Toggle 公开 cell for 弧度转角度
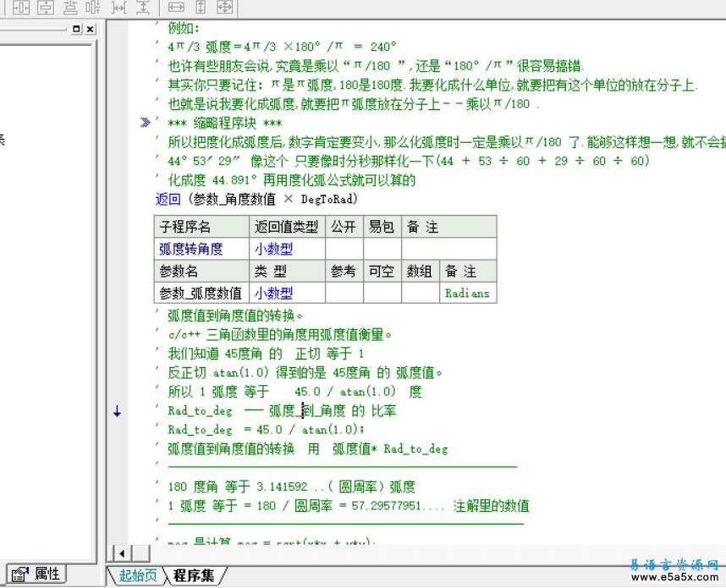 pos(344,249)
